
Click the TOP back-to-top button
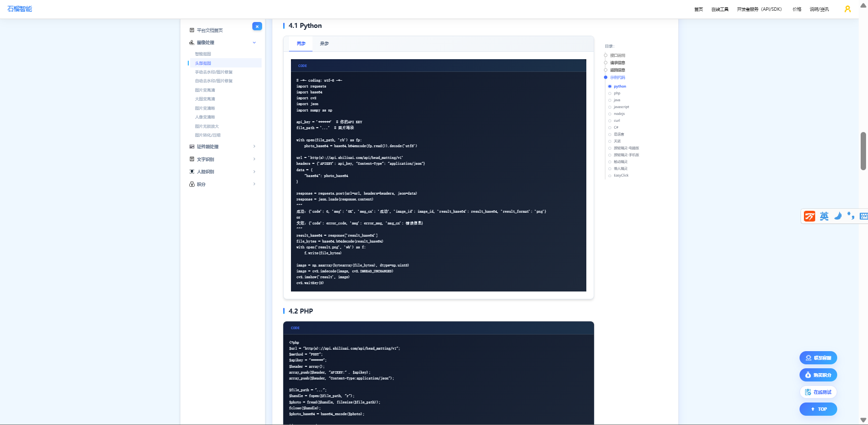(818, 409)
